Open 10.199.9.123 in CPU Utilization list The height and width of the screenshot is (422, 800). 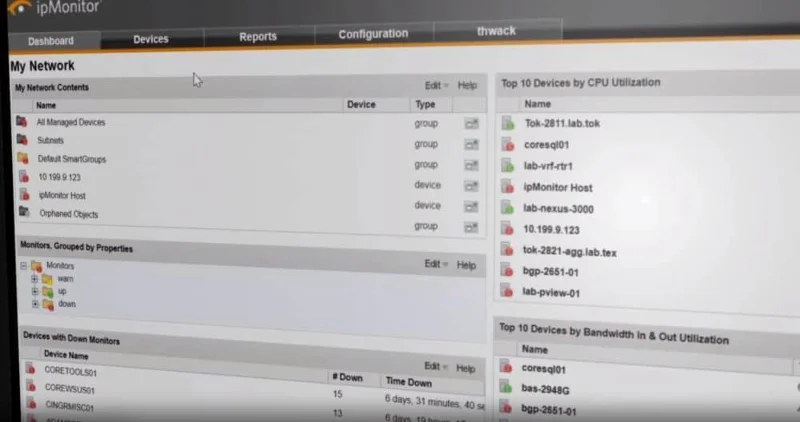point(552,230)
